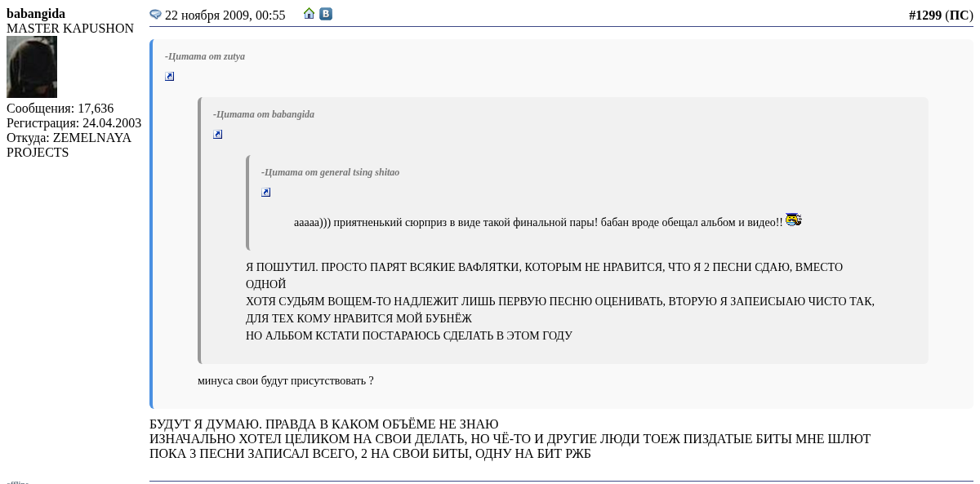Click the 'Цитата от zutya' quote header
Viewport: 980px width, 484px height.
click(205, 56)
